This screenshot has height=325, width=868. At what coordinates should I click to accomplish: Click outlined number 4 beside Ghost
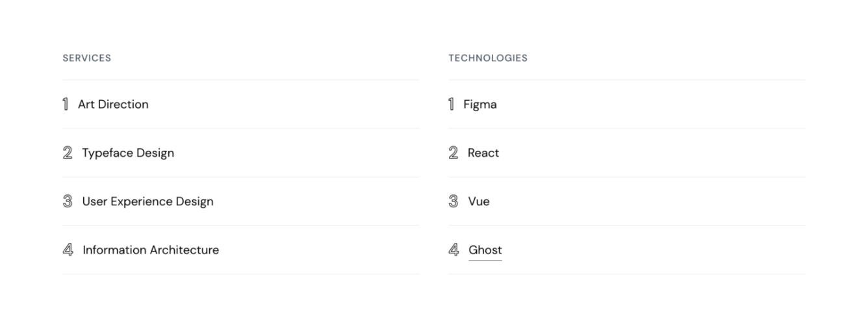(453, 250)
